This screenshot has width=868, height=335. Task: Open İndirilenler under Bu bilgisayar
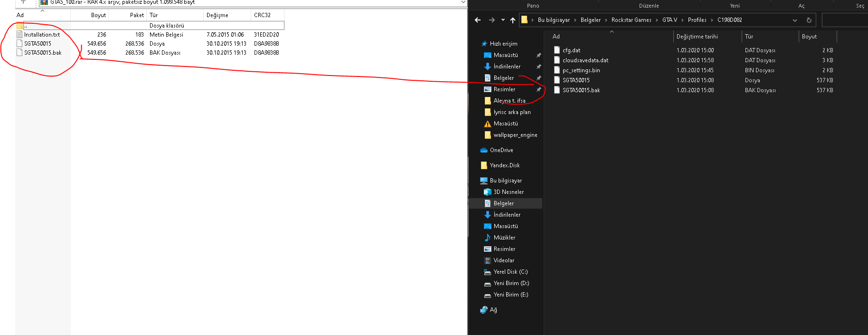tap(507, 215)
